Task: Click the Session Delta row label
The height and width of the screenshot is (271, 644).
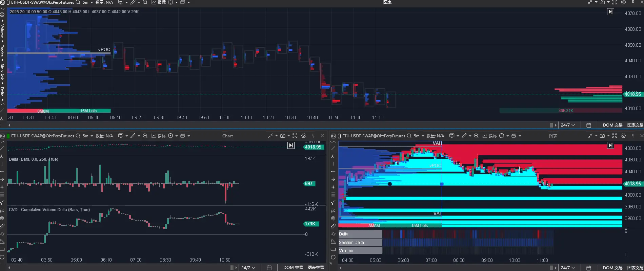Action: [360, 242]
